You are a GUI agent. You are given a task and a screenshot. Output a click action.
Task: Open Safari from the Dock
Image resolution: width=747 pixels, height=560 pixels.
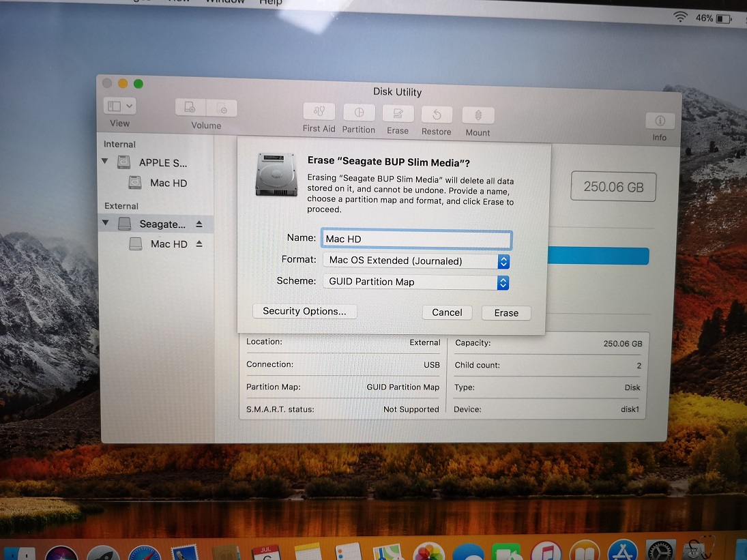point(145,553)
